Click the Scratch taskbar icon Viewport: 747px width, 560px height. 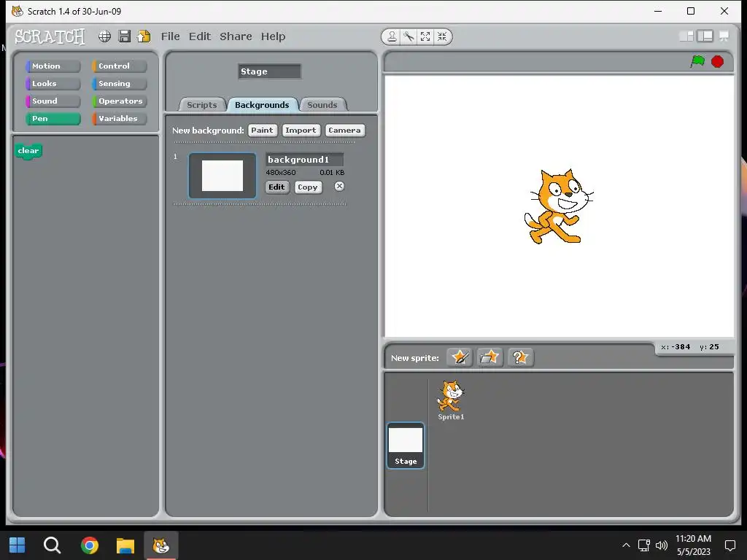[x=161, y=545]
